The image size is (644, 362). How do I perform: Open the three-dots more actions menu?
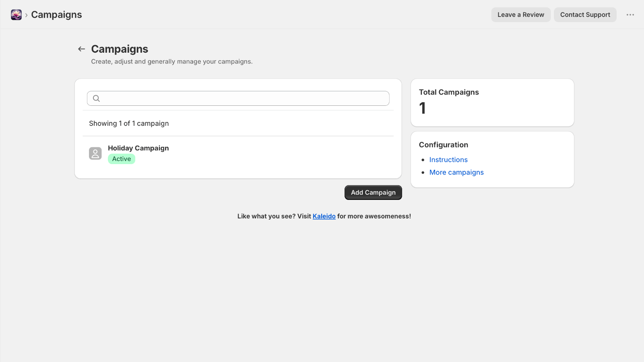(x=630, y=15)
